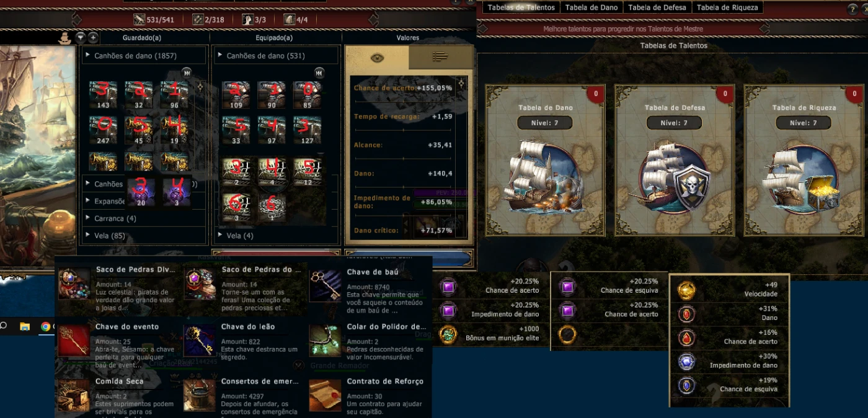Open the funnel filter button

(81, 37)
